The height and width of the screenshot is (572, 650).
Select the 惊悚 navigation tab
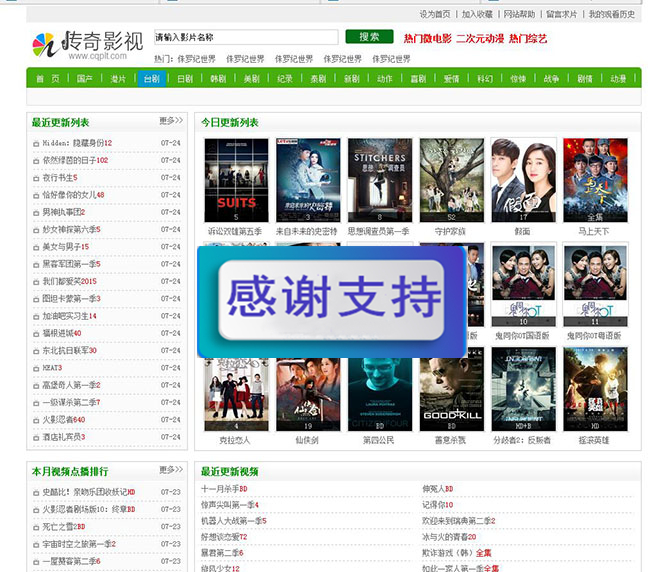point(518,78)
